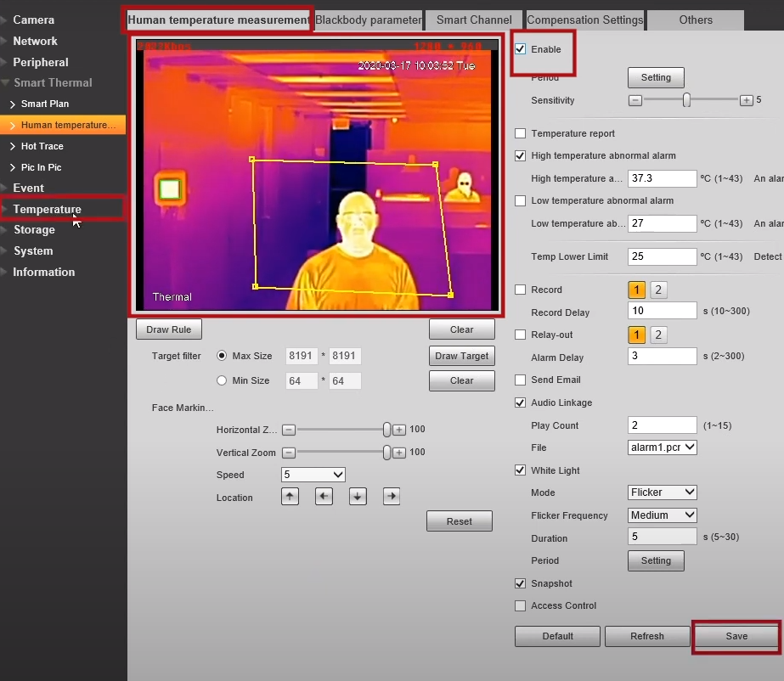The height and width of the screenshot is (681, 784).
Task: Decrease Horizontal Zoom with the minus icon
Action: click(x=288, y=430)
